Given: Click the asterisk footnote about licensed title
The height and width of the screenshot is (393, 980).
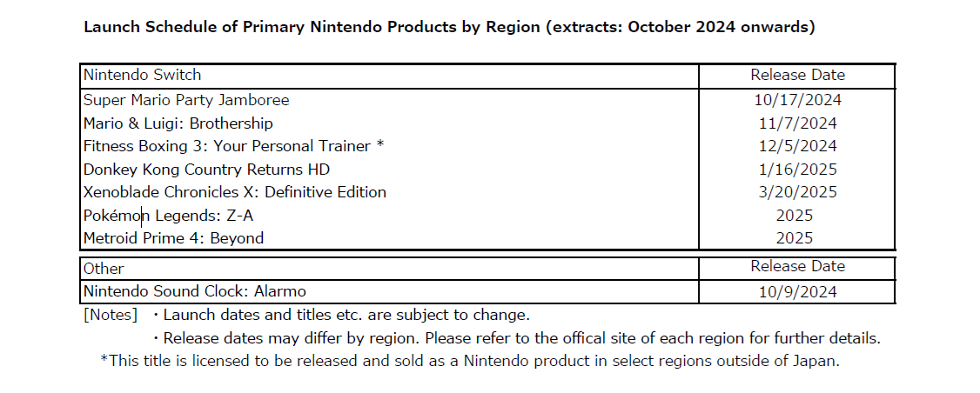Looking at the screenshot, I should pyautogui.click(x=470, y=361).
